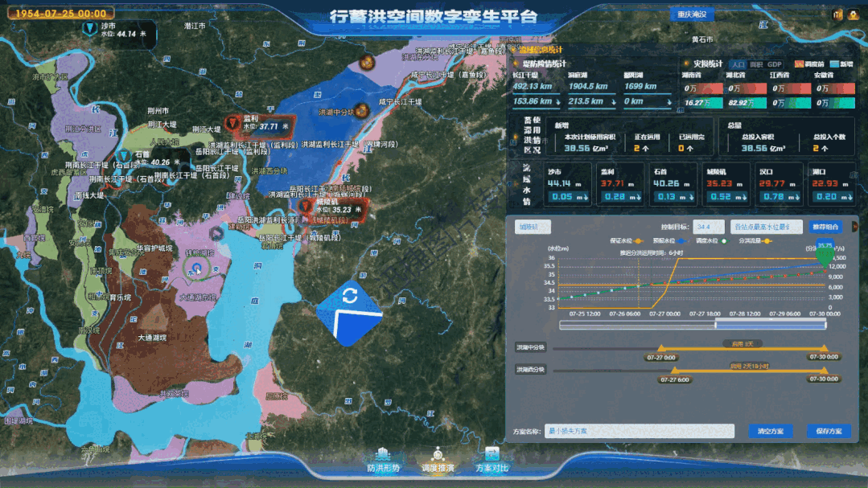Expand the 沙市 station detail dropdown
868x488 pixels.
586,195
